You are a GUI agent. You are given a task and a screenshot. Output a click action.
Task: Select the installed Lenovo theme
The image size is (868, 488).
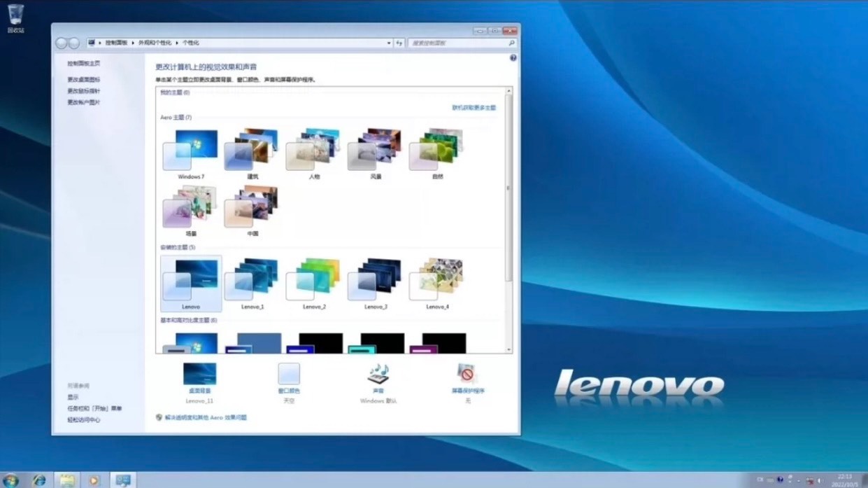191,284
